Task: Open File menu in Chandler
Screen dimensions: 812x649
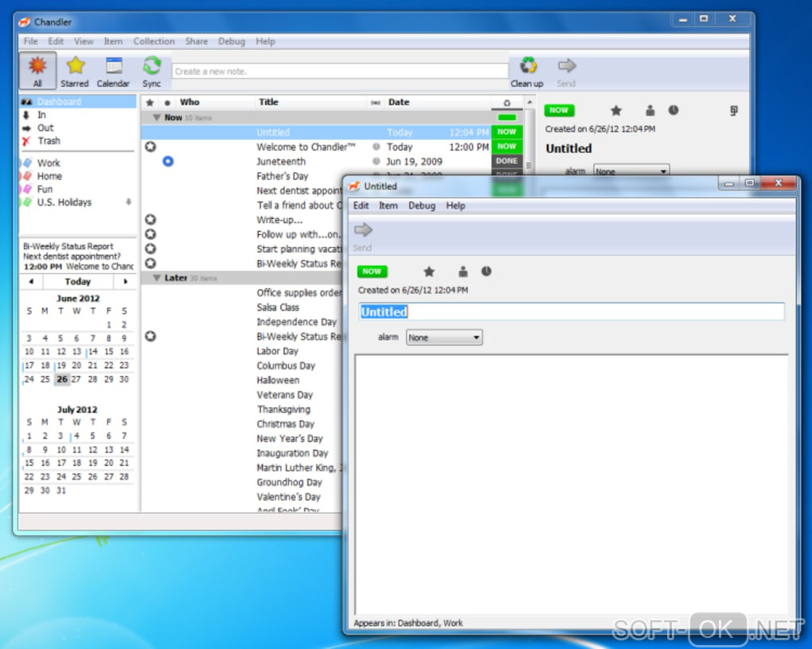Action: tap(30, 41)
